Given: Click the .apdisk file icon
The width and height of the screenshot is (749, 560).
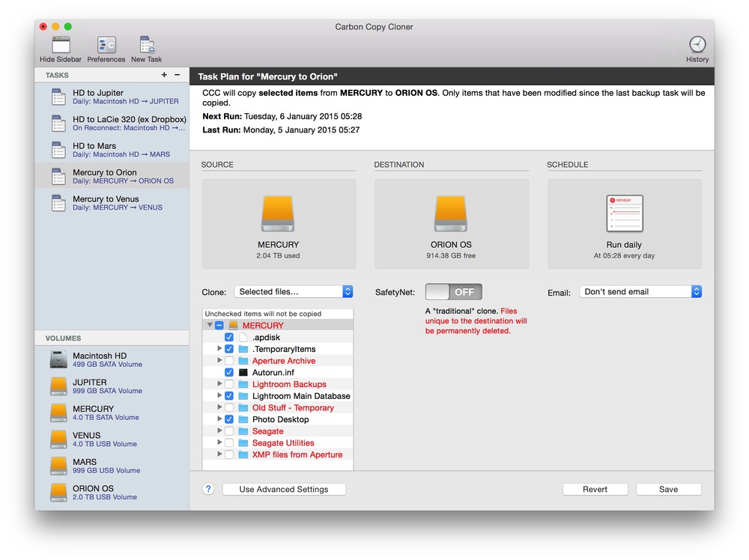Looking at the screenshot, I should 243,337.
